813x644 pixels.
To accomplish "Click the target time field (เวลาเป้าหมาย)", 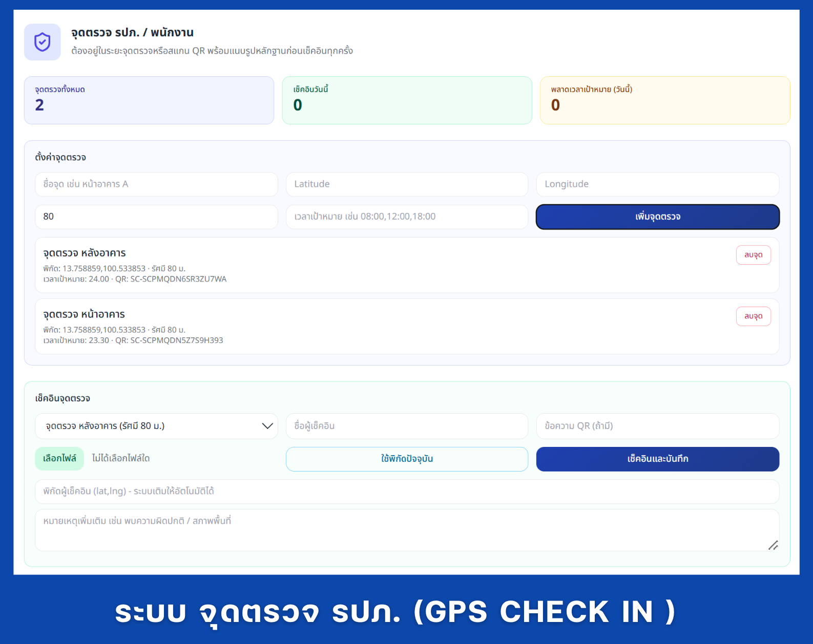I will (407, 217).
